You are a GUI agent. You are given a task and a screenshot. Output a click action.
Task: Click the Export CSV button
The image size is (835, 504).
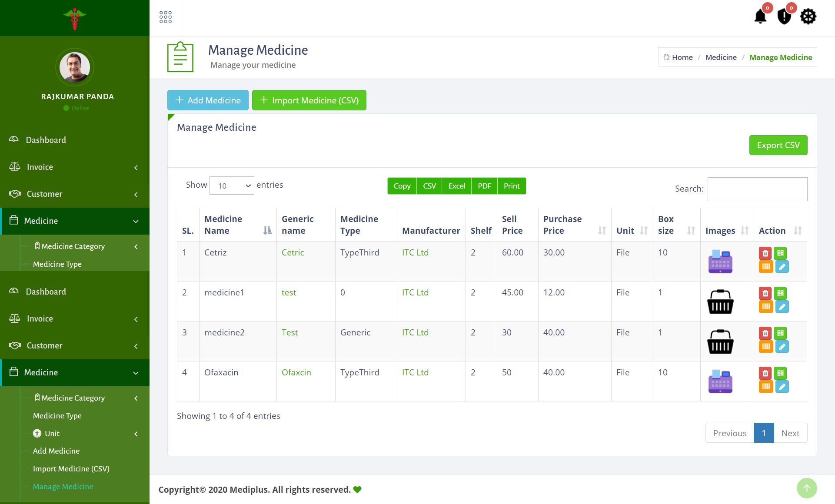tap(778, 145)
